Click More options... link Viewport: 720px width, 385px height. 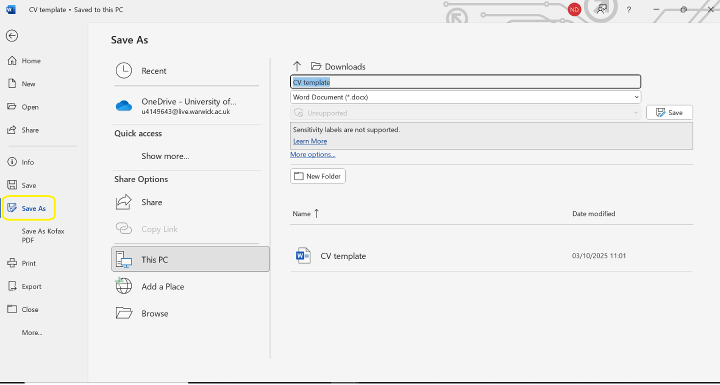[x=313, y=154]
